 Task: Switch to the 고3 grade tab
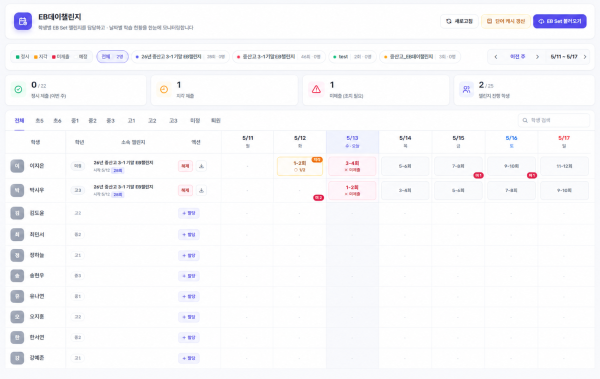point(173,121)
